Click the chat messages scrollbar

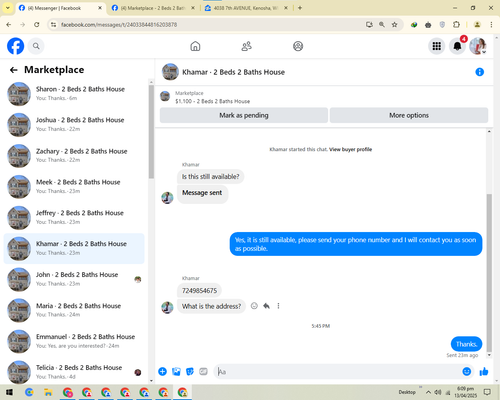(x=489, y=273)
